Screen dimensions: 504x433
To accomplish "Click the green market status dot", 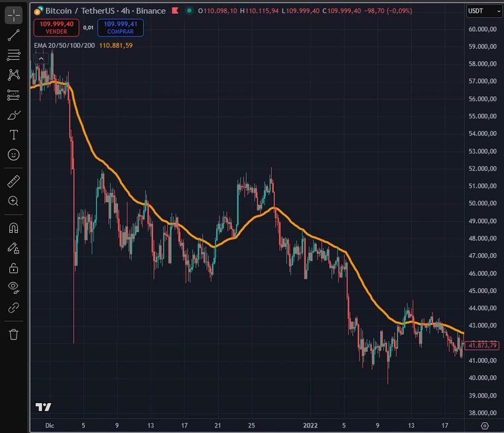I will pos(189,11).
